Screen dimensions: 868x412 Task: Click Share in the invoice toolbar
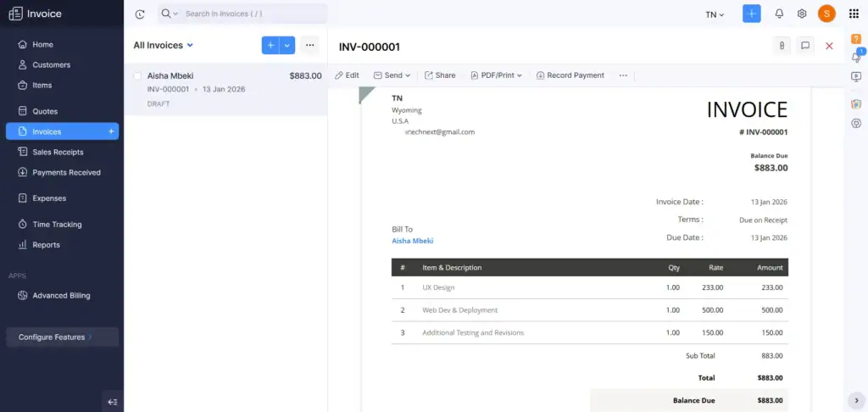coord(440,75)
